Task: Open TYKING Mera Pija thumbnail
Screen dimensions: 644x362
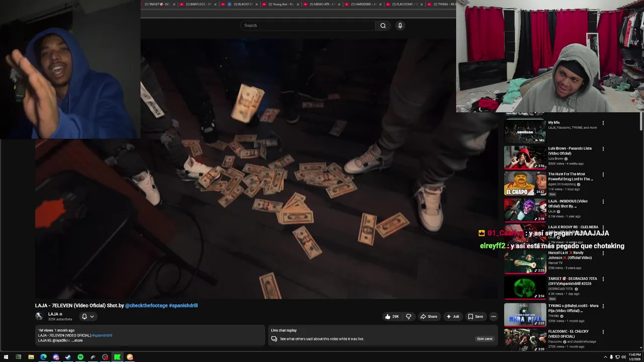Action: (525, 315)
